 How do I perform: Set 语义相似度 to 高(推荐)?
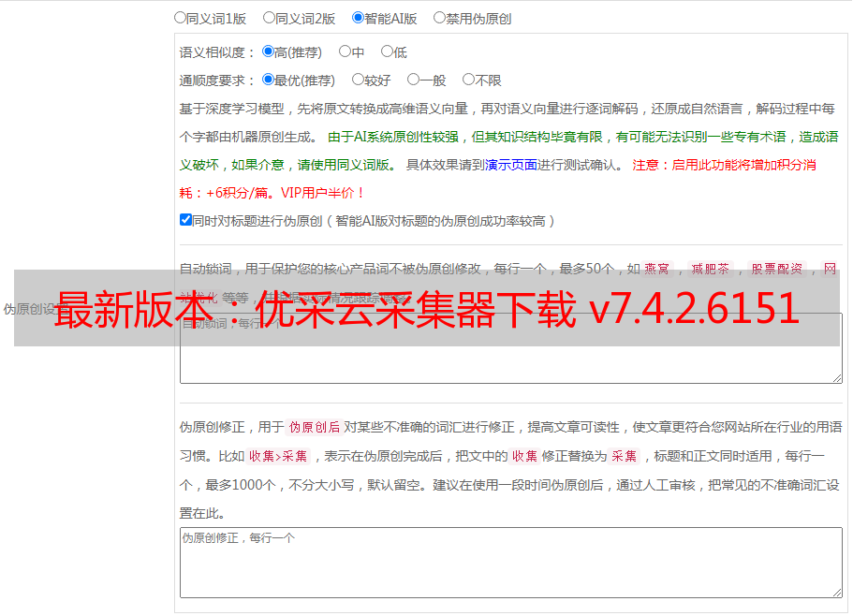[268, 51]
